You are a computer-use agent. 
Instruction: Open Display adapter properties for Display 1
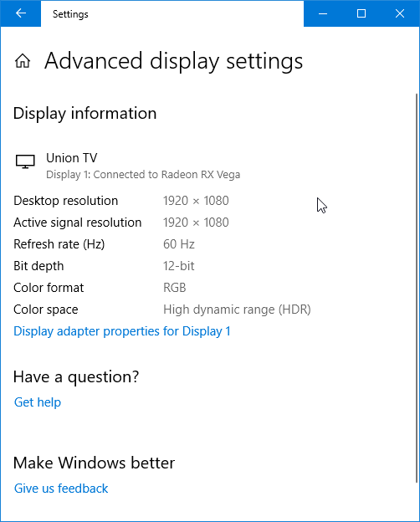point(122,331)
